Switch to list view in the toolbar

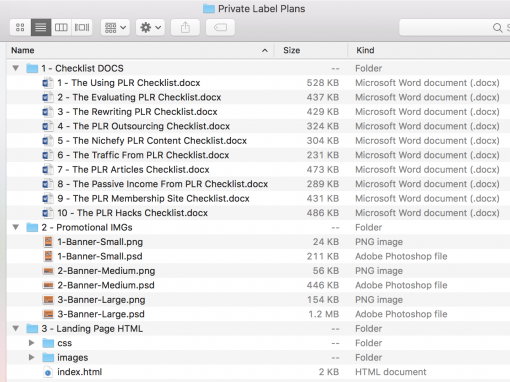pos(41,27)
